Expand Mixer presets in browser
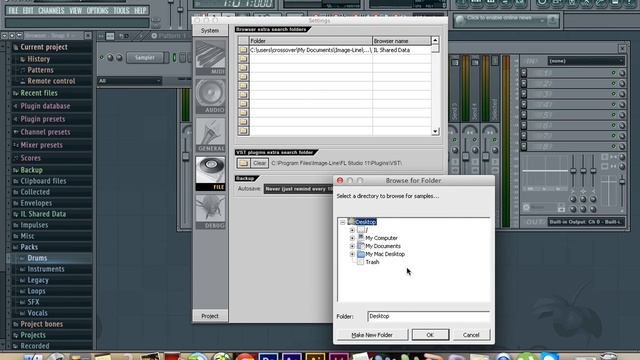Viewport: 640px width, 360px height. pos(41,145)
